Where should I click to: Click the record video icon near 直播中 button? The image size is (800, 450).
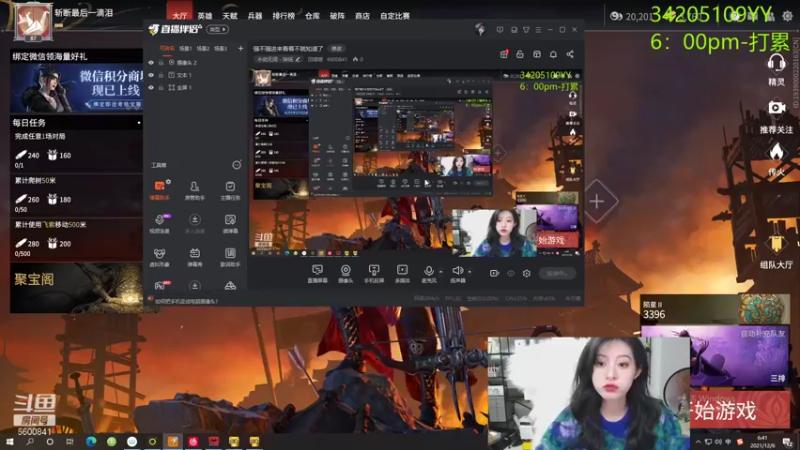click(494, 273)
